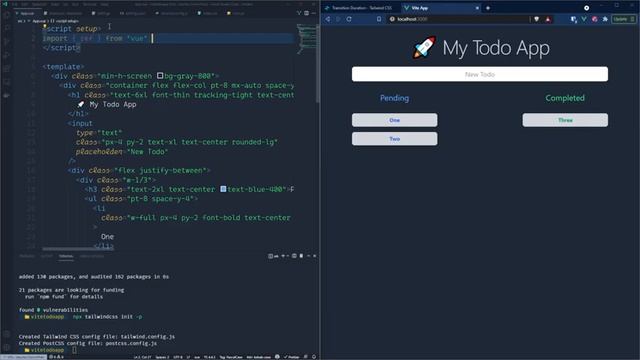Split the terminal with the panel split icon
640x360 pixels.
click(x=294, y=256)
